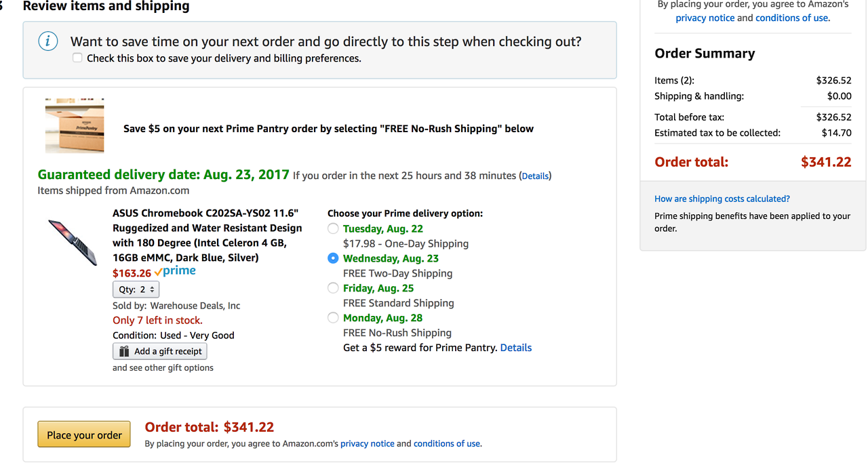Select Tuesday, Aug. 22 One-Day Shipping
Viewport: 868px width, 463px height.
coord(333,228)
